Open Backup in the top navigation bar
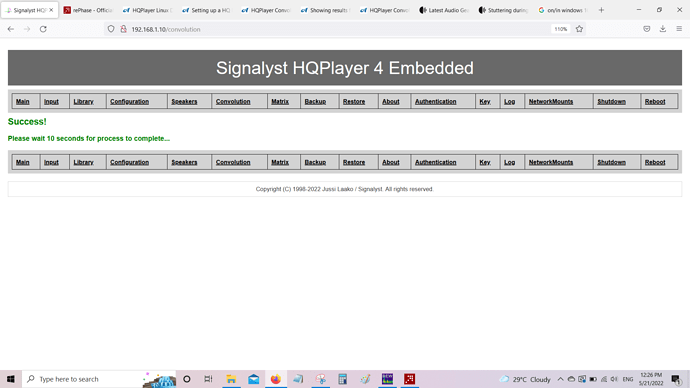 (315, 102)
